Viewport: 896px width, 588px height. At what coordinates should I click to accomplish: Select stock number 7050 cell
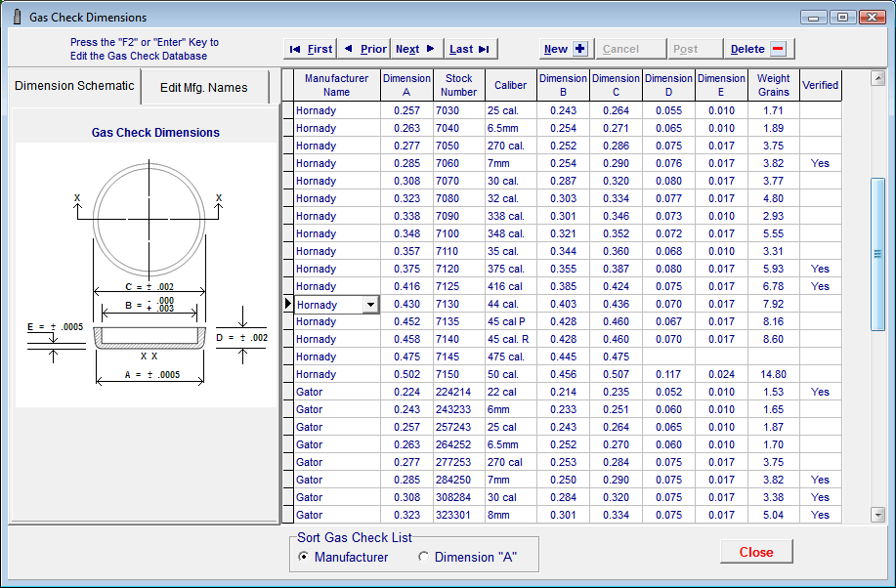(459, 146)
